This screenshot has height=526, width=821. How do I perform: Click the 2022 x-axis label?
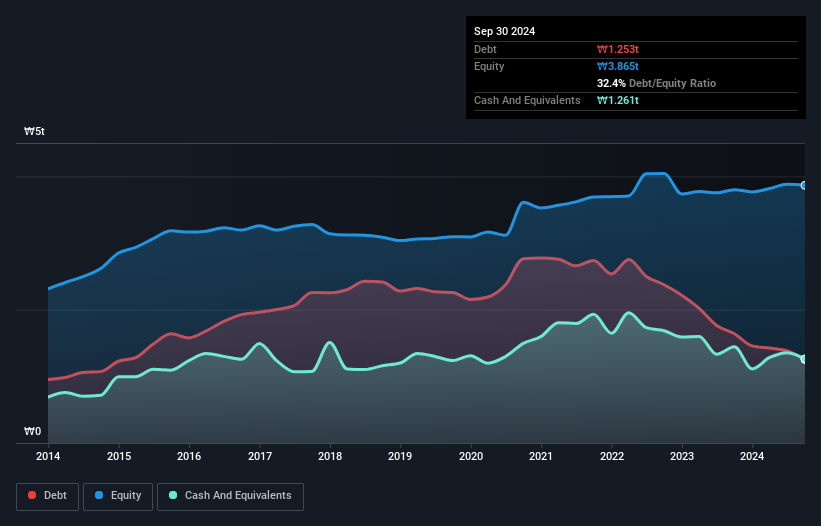pyautogui.click(x=612, y=456)
